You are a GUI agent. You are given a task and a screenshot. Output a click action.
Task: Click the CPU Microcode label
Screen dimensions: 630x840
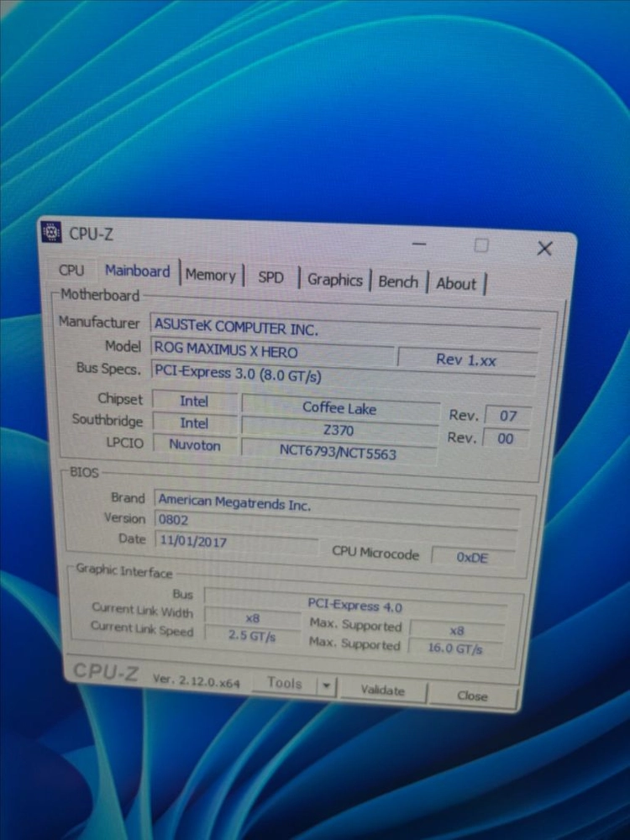375,553
